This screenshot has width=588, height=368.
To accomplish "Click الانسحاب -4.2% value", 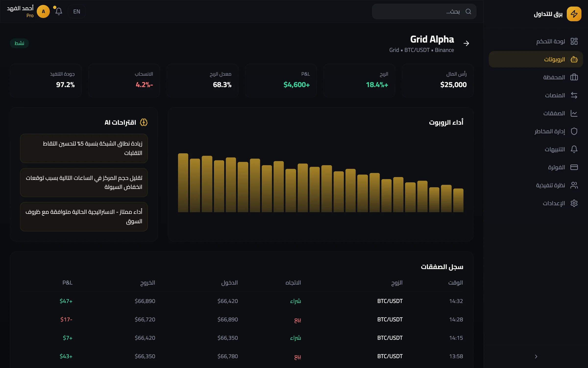I will click(144, 85).
